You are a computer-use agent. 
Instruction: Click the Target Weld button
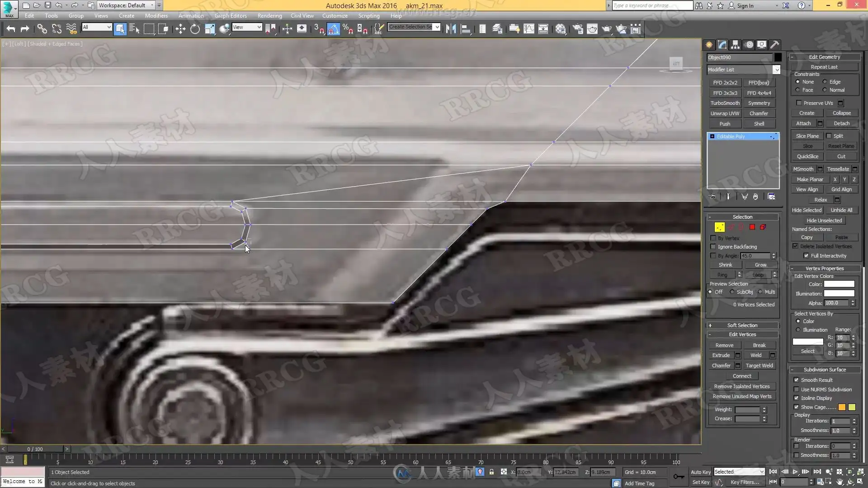(759, 366)
